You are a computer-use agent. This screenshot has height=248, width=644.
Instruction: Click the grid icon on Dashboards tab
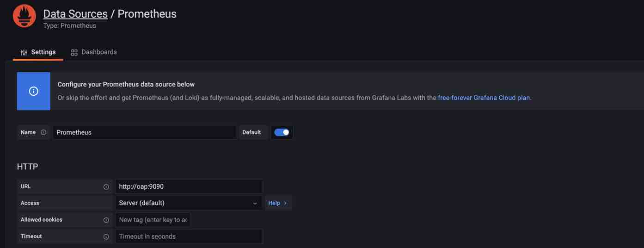(x=74, y=52)
